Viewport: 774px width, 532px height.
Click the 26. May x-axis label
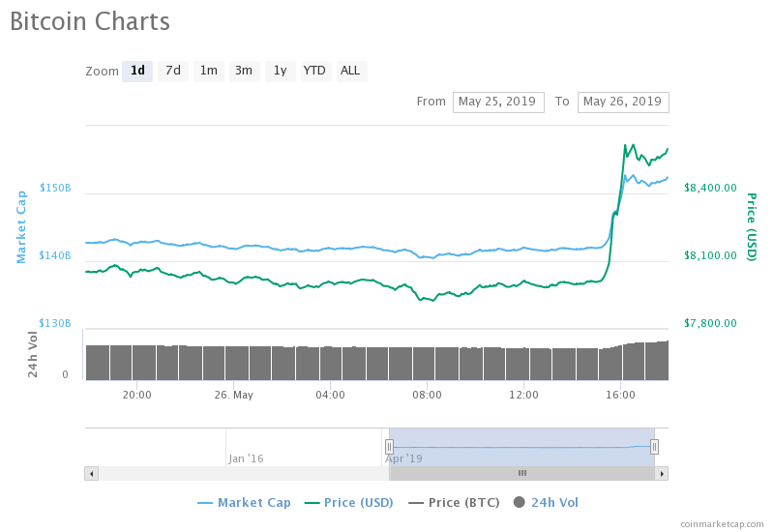point(233,396)
